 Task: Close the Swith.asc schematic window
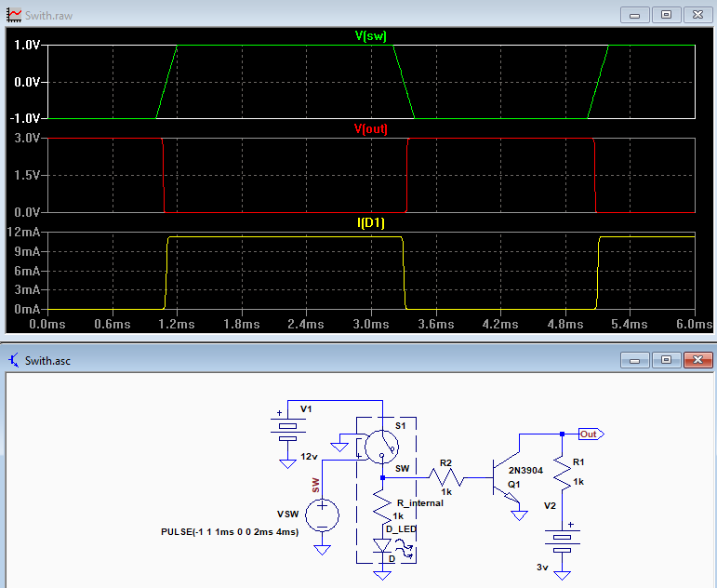tap(697, 360)
